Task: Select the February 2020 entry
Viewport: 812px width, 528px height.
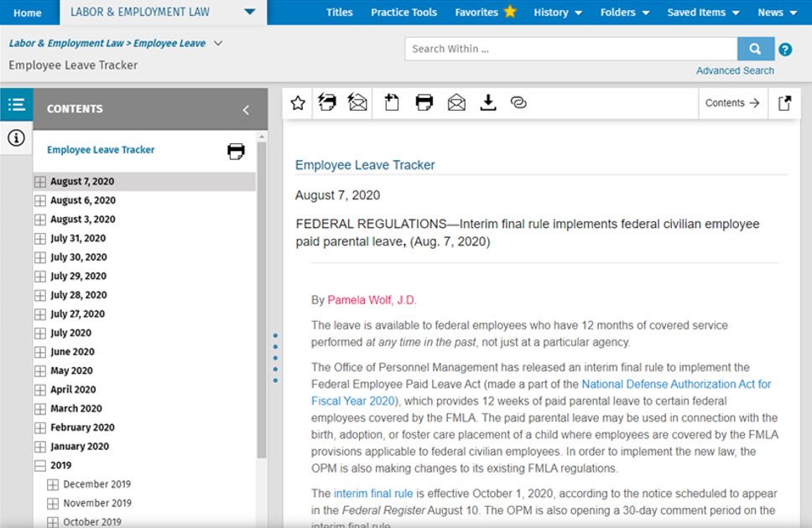Action: (82, 427)
